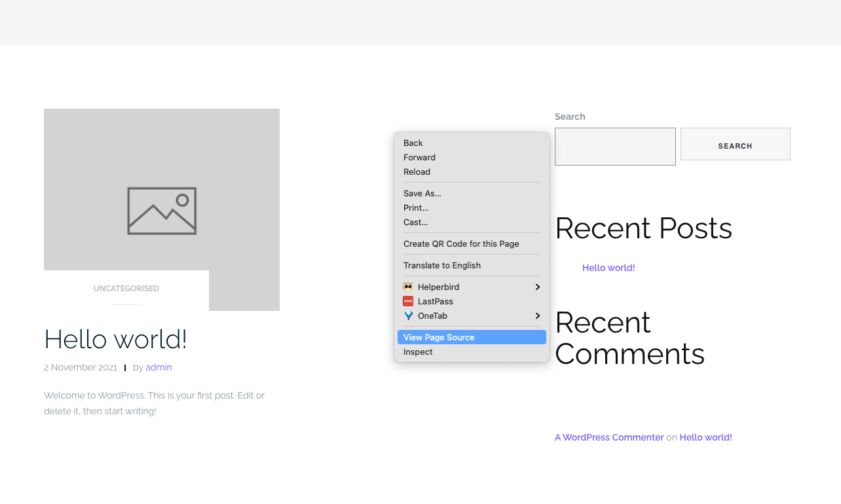Open the "Hello world!" post title

(115, 339)
